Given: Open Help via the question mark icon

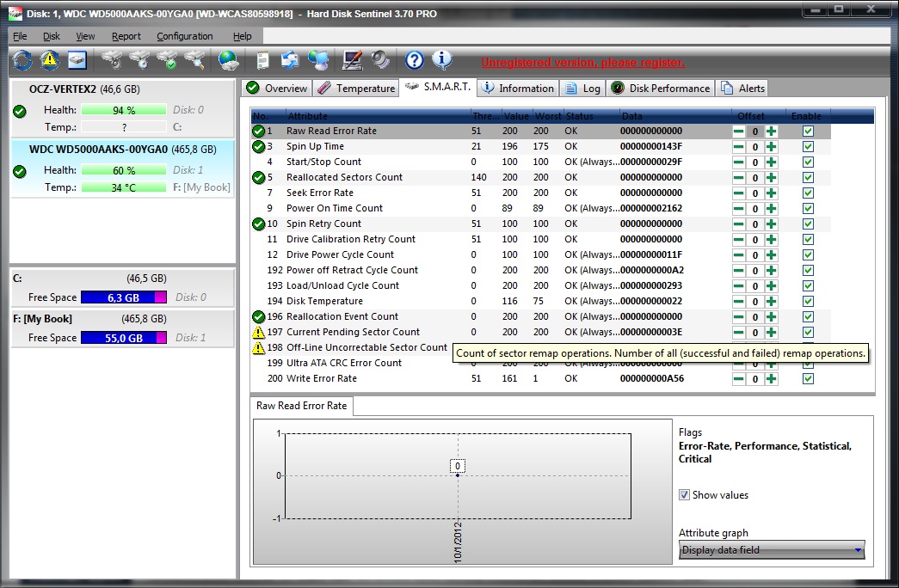Looking at the screenshot, I should click(415, 60).
